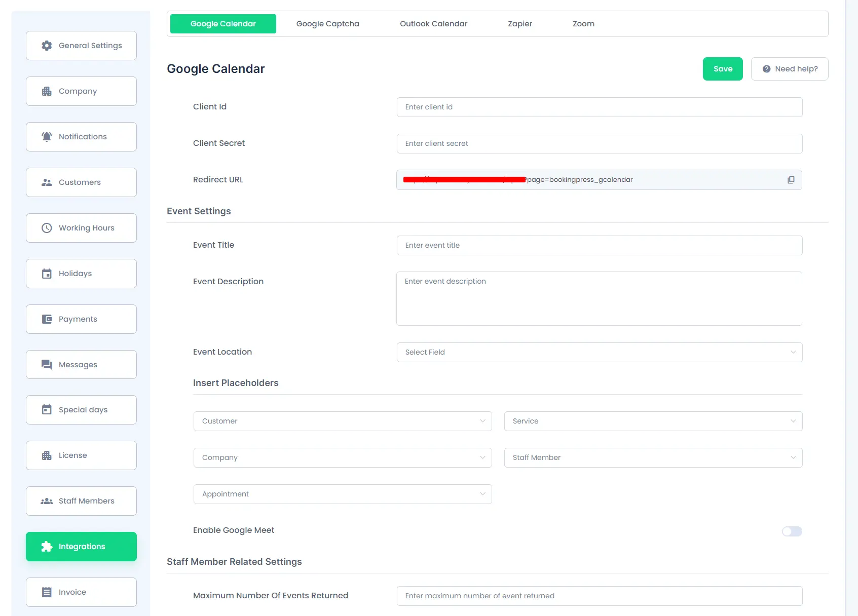The height and width of the screenshot is (616, 858).
Task: Switch to the Outlook Calendar tab
Action: point(434,24)
